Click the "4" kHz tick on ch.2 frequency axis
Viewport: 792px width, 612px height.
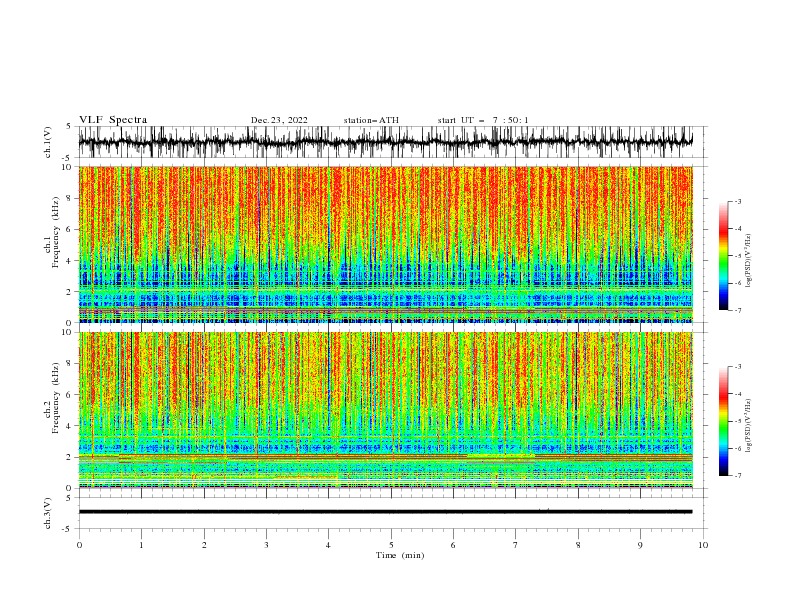(70, 426)
